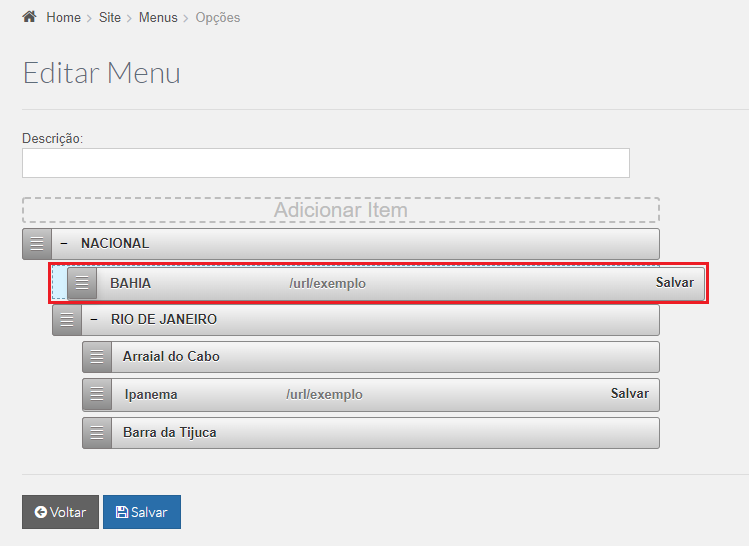The height and width of the screenshot is (546, 749).
Task: Save the Ipanema row with Salvar
Action: [630, 394]
